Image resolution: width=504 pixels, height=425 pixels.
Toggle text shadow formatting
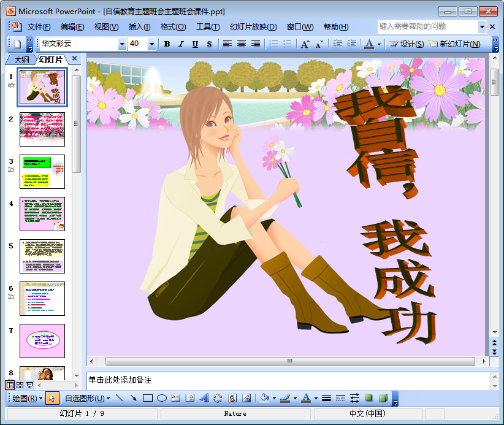pyautogui.click(x=209, y=44)
